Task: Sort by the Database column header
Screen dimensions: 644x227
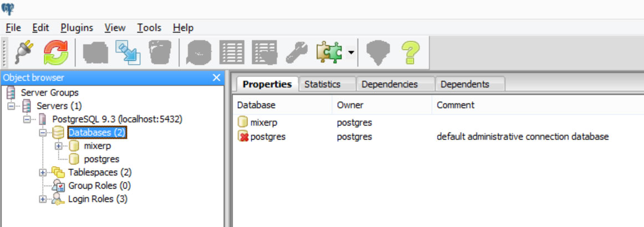Action: tap(282, 105)
